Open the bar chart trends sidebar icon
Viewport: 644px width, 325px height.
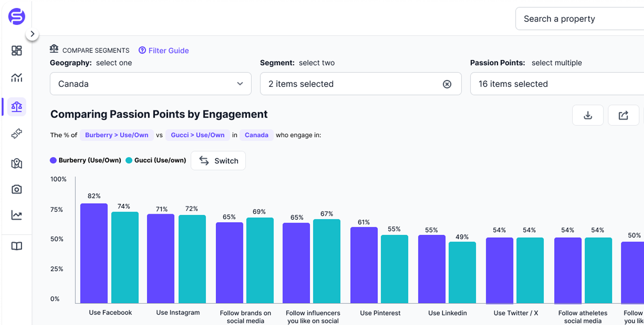[16, 77]
